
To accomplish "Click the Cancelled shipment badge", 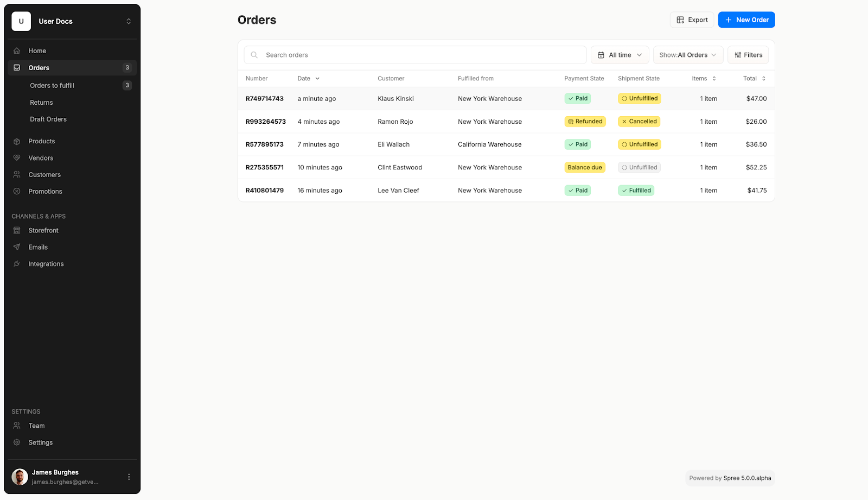I will click(x=639, y=122).
